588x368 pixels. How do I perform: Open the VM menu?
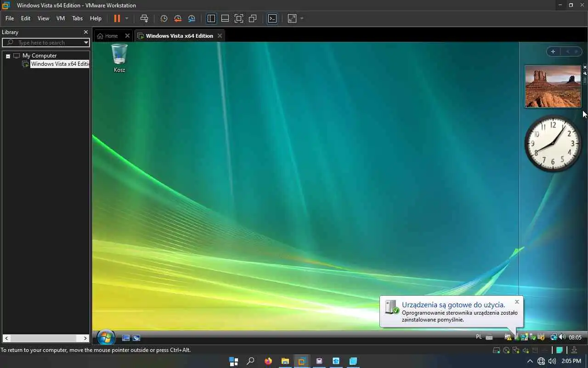[x=61, y=18]
